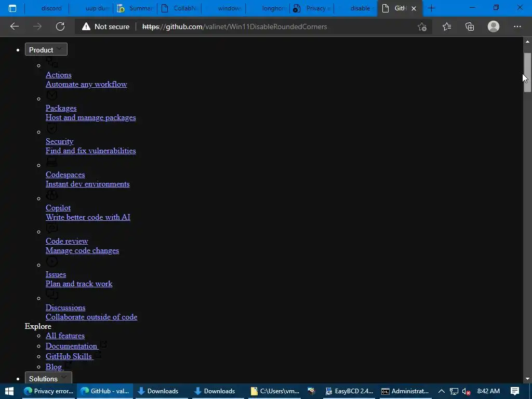The width and height of the screenshot is (532, 399).
Task: Open the first Downloads taskbar window
Action: [162, 391]
